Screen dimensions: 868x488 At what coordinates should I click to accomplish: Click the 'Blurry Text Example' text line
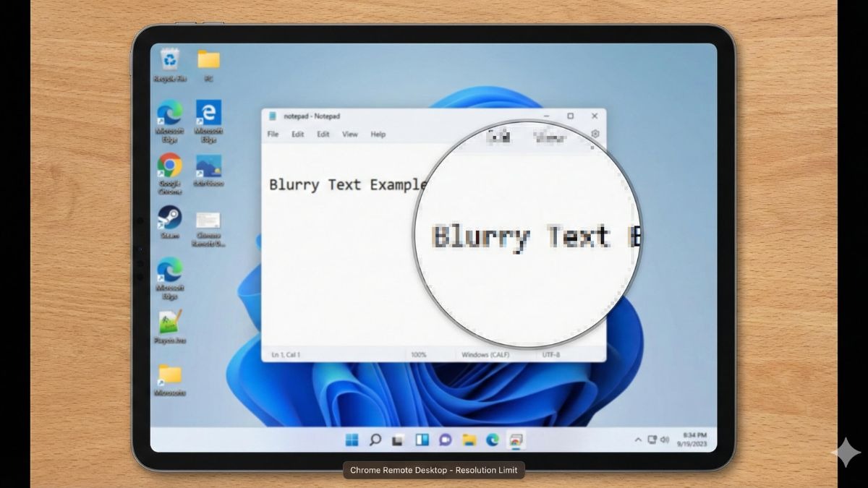(348, 185)
